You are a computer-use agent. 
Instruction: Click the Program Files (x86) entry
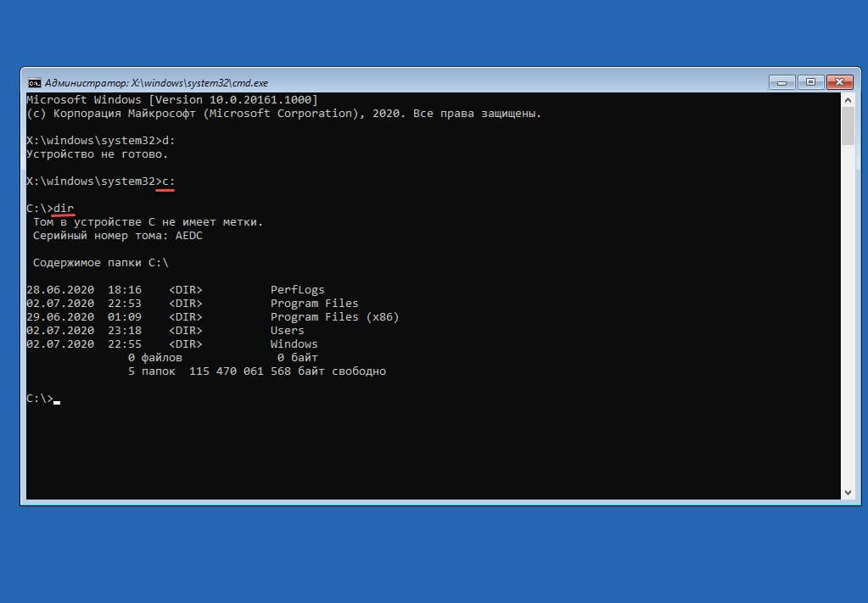click(334, 317)
